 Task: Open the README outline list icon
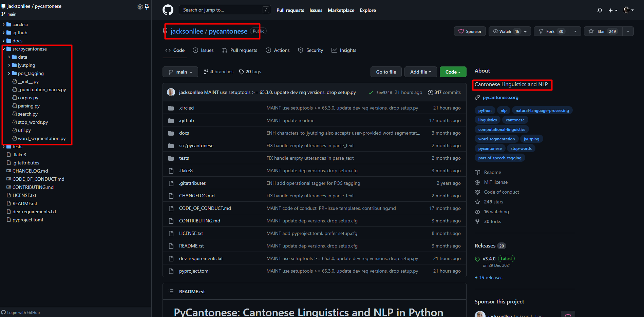[171, 292]
